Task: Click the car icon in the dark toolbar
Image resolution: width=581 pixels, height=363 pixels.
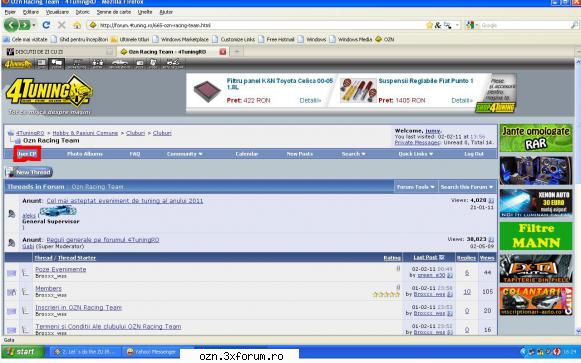Action: tap(119, 64)
